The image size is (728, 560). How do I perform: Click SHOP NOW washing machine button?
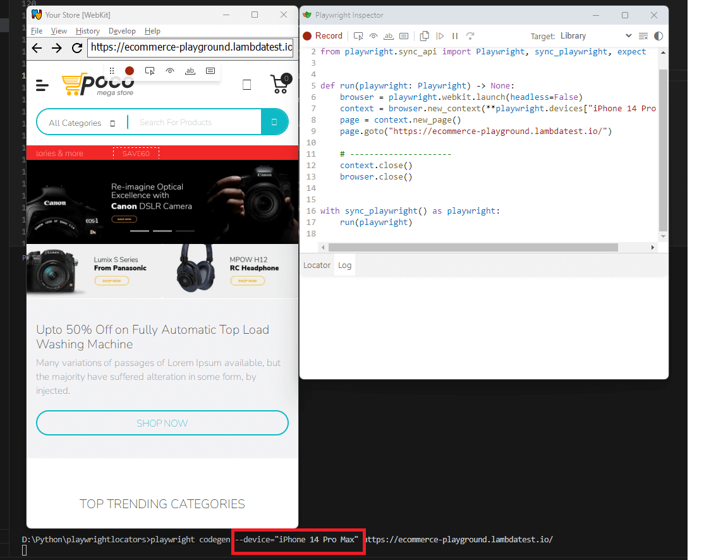pos(162,423)
